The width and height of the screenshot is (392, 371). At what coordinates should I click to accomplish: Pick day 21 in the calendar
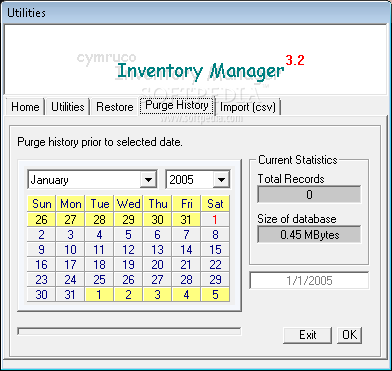pos(186,265)
